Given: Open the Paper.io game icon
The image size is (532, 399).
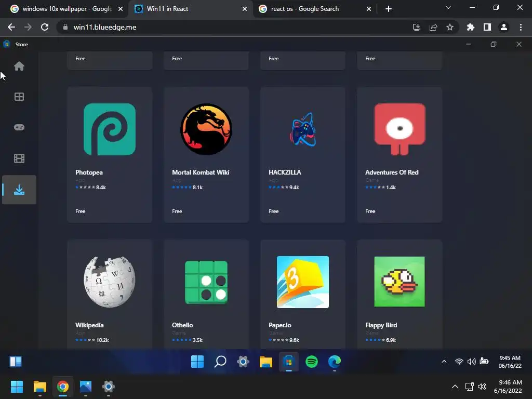Looking at the screenshot, I should point(303,282).
